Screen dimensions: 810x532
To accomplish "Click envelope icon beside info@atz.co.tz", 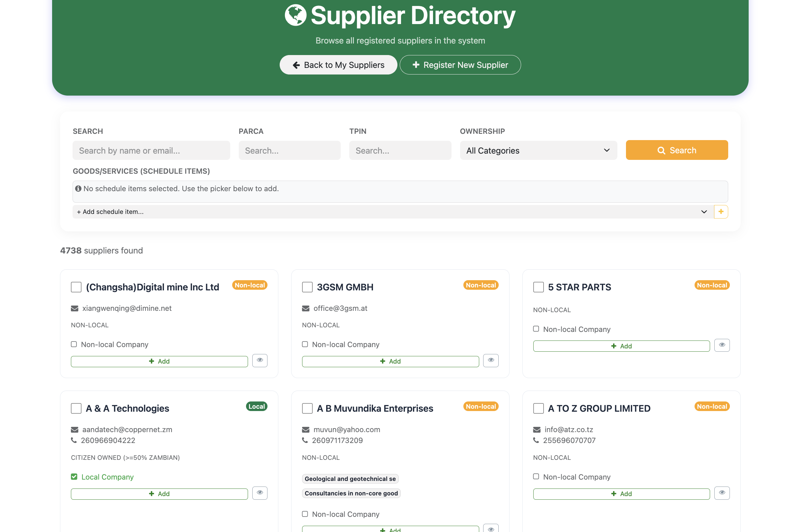I will pos(537,429).
